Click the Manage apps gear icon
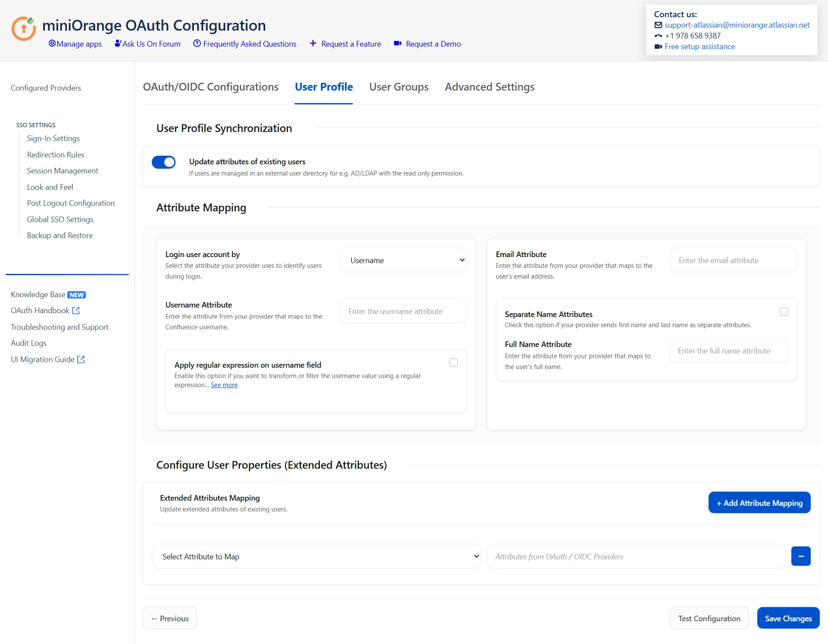828x644 pixels. click(x=52, y=44)
